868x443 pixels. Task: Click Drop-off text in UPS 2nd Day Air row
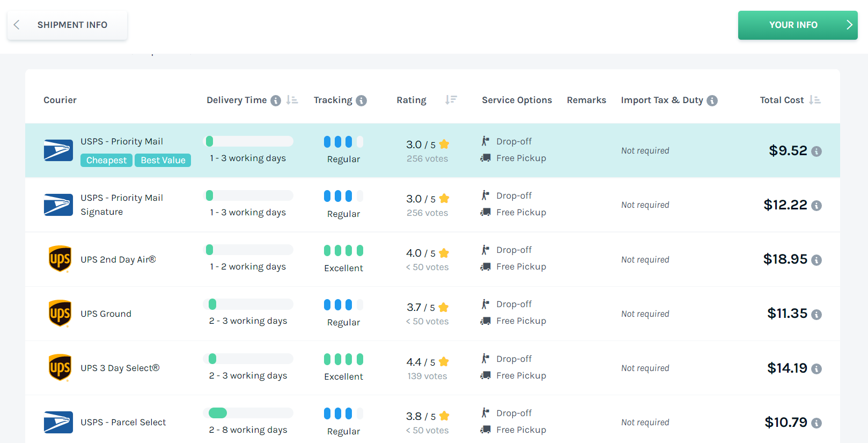tap(514, 250)
